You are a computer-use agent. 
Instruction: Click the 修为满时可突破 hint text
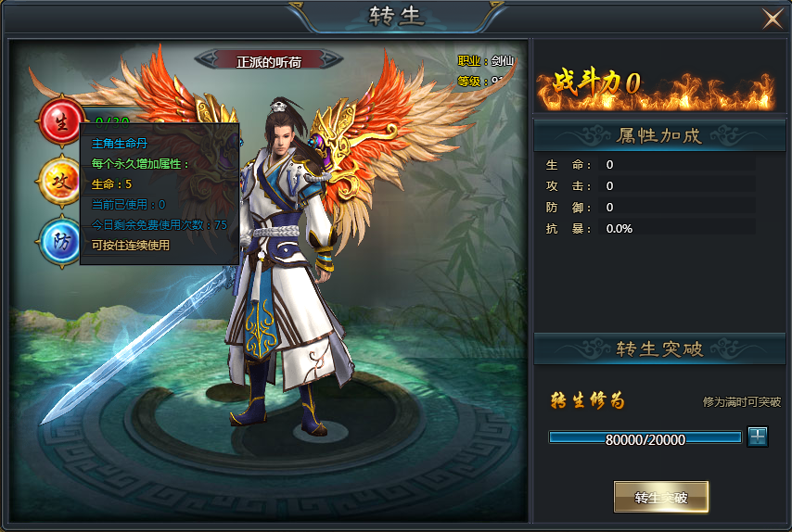(742, 401)
